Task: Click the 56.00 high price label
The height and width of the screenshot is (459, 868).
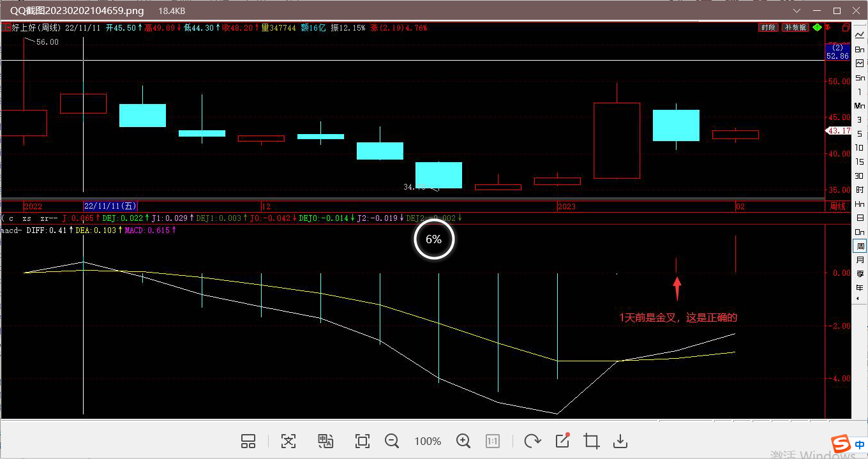Action: click(47, 42)
